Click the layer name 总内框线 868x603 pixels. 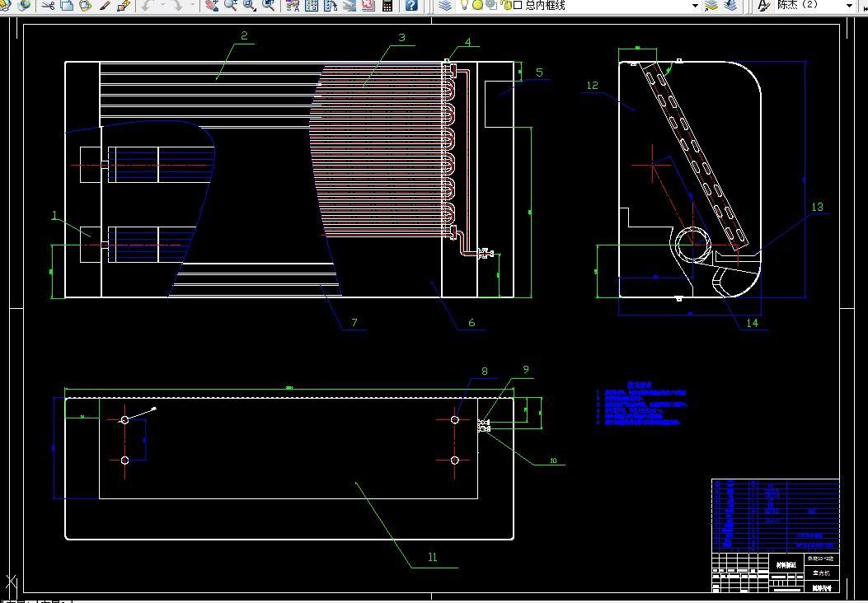click(x=545, y=6)
